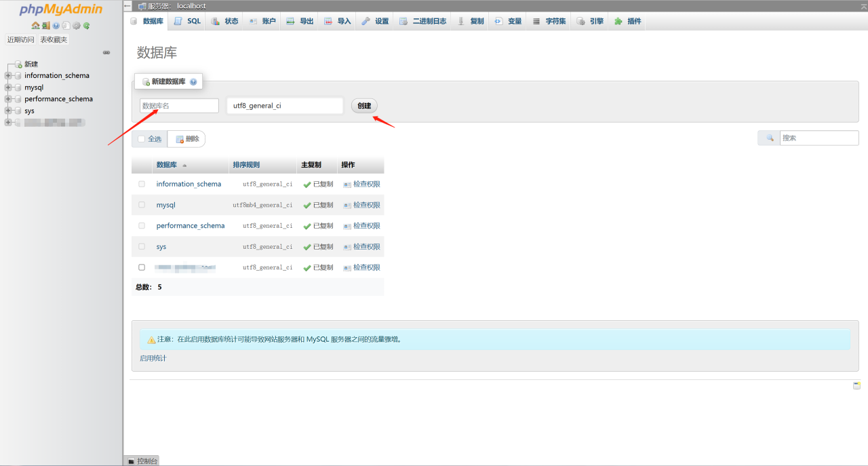Click the link chain icon in sidebar
The image size is (868, 466).
pyautogui.click(x=106, y=52)
